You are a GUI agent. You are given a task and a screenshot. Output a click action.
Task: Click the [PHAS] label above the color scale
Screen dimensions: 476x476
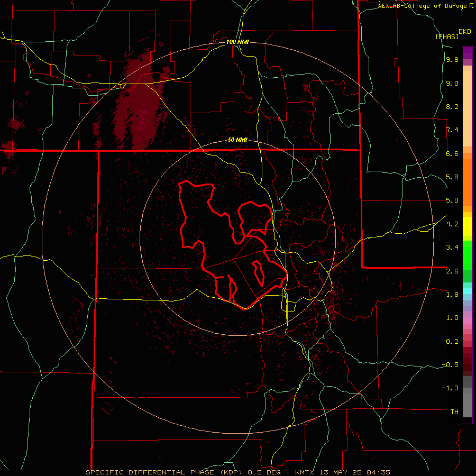coord(447,36)
